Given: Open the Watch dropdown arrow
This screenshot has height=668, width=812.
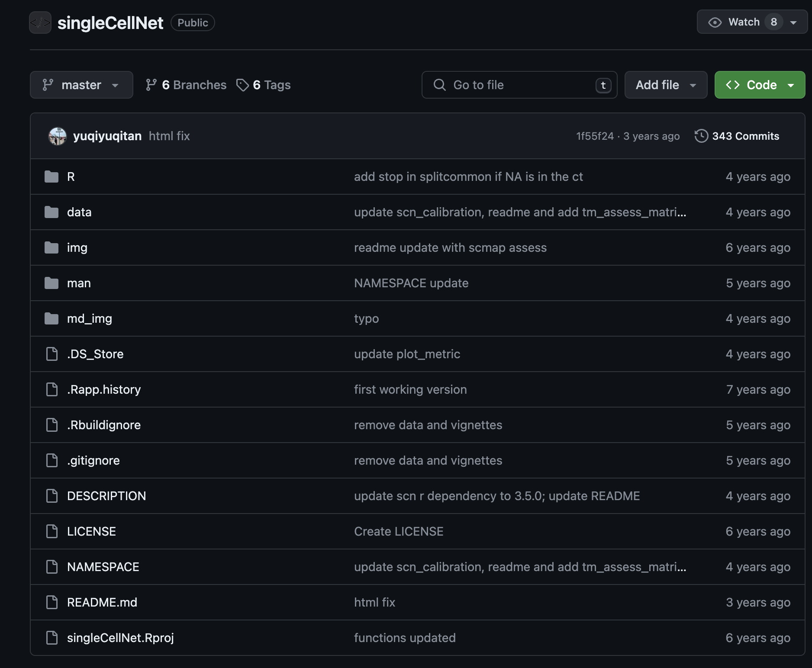Looking at the screenshot, I should (793, 22).
